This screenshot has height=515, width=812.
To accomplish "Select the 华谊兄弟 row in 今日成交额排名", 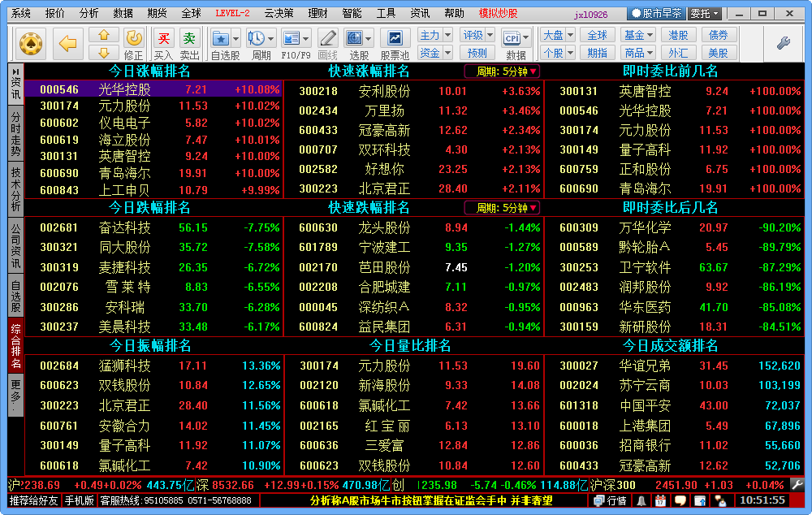I will pos(674,366).
